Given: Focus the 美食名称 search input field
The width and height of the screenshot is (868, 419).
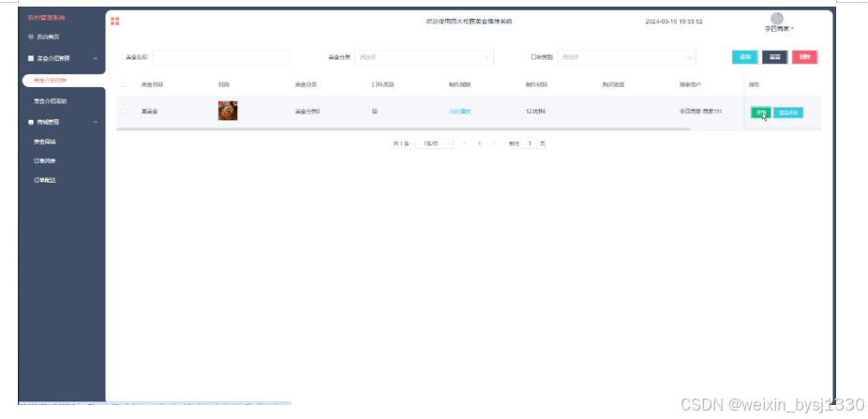Looking at the screenshot, I should 221,57.
